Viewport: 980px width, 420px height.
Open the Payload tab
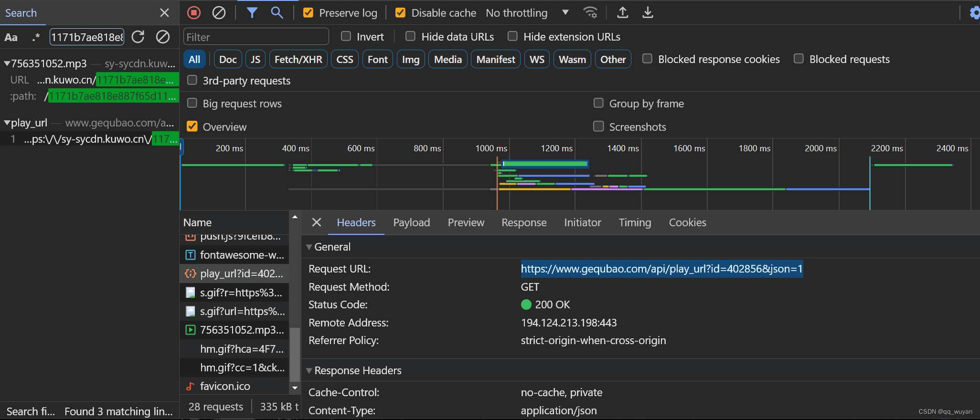coord(412,222)
